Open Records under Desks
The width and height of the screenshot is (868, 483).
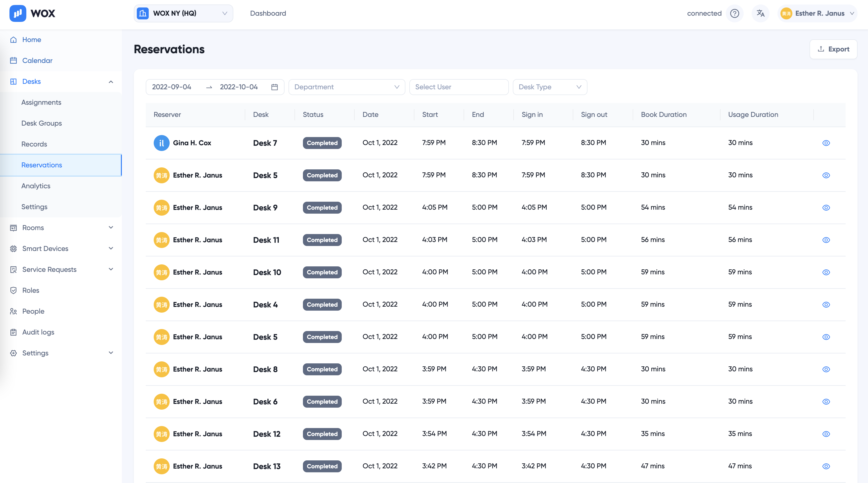(x=34, y=144)
